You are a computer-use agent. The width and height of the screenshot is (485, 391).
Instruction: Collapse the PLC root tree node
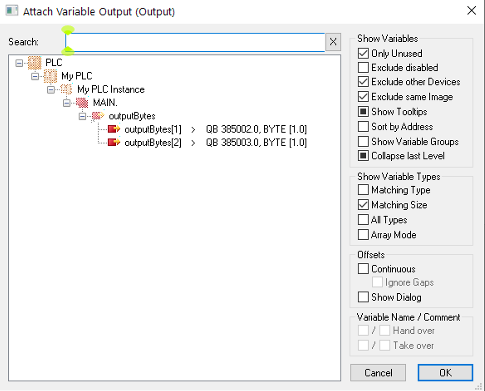pos(19,63)
